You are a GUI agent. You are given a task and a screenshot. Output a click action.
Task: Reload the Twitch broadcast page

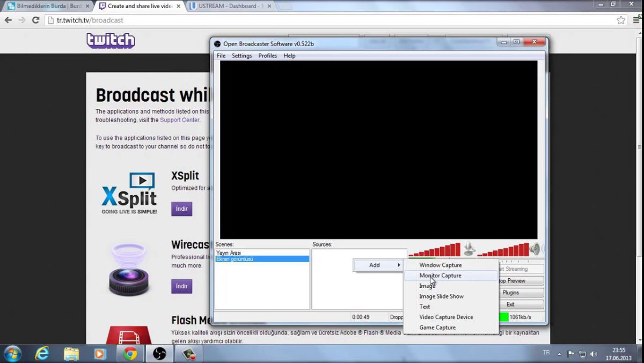[x=35, y=20]
